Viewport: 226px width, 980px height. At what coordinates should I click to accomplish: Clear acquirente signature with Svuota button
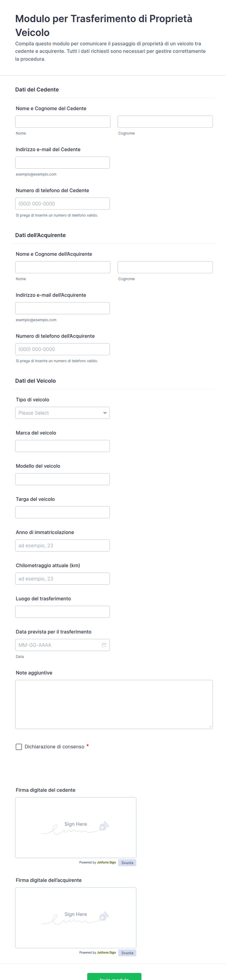point(127,953)
